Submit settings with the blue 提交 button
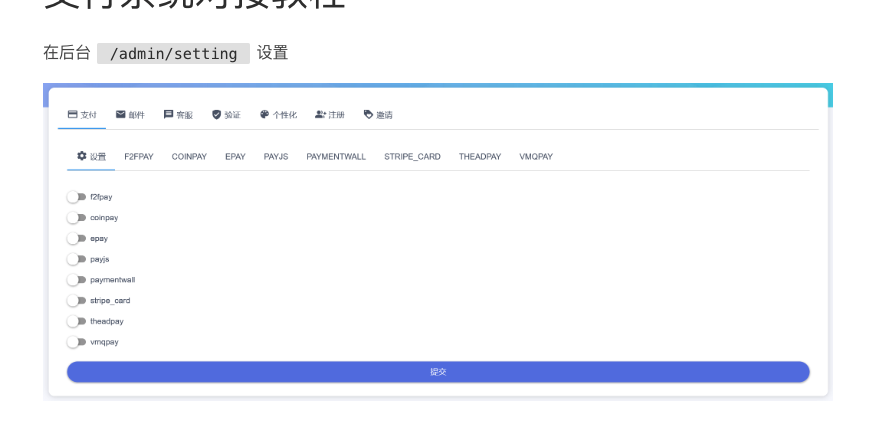This screenshot has height=444, width=881. pyautogui.click(x=438, y=371)
